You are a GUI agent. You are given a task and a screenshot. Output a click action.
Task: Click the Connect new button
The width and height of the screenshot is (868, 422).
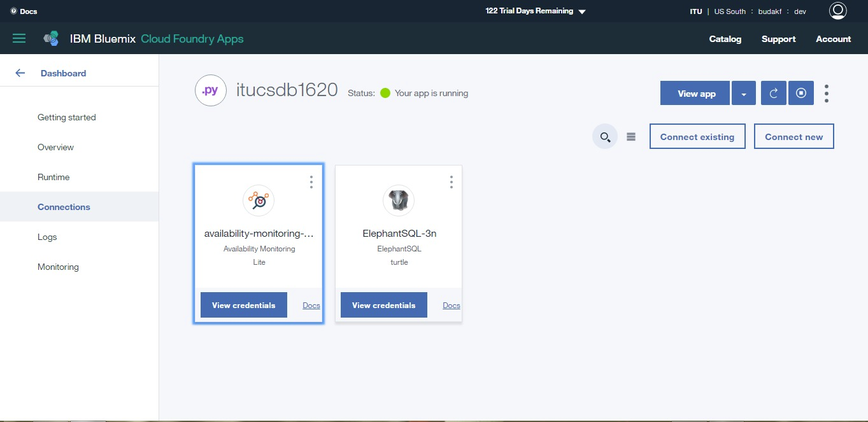pos(794,136)
